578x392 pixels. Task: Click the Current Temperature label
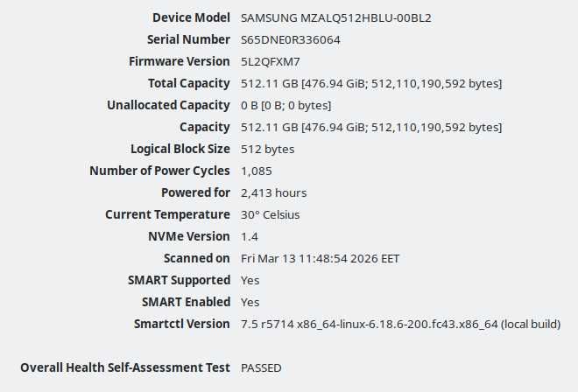[x=167, y=214]
